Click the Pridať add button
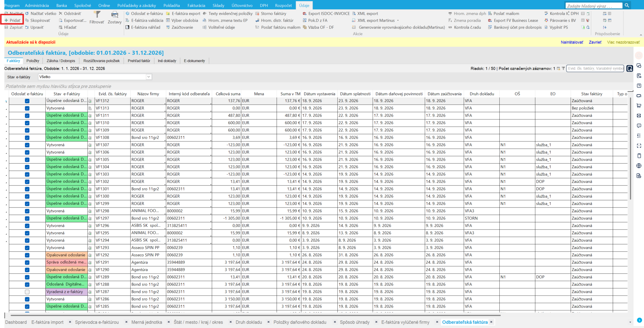This screenshot has width=644, height=328. coord(12,20)
